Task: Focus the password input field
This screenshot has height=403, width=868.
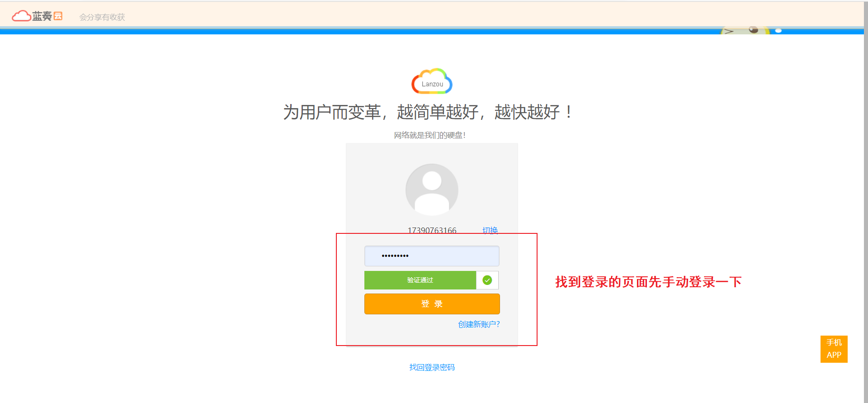Action: click(432, 256)
